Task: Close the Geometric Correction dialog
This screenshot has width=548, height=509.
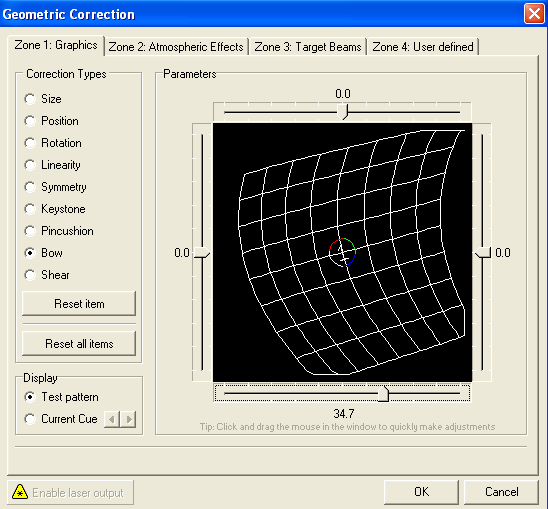Action: [x=534, y=14]
